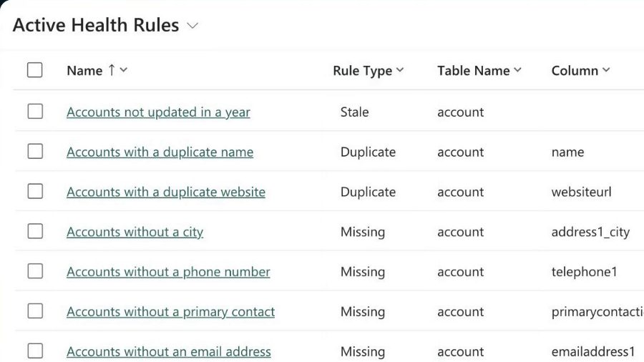Screen dimensions: 644x362
Task: Open the Active Health Rules view selector chevron
Action: pos(192,26)
